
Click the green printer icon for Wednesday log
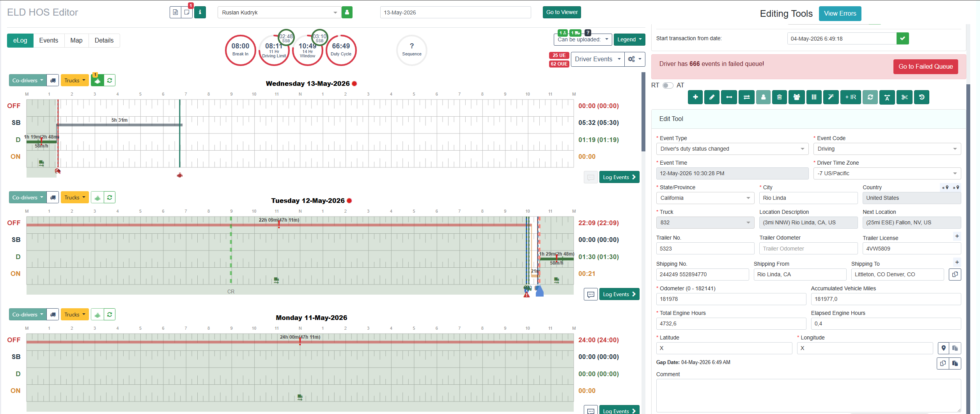[97, 80]
